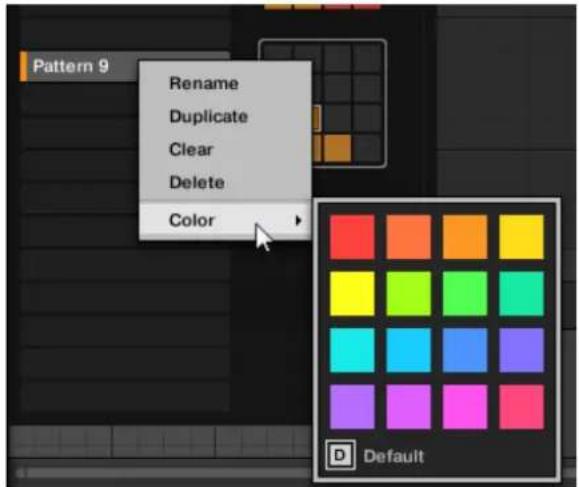The height and width of the screenshot is (487, 579).
Task: Pick the red-orange swatch beside red
Action: (x=408, y=237)
